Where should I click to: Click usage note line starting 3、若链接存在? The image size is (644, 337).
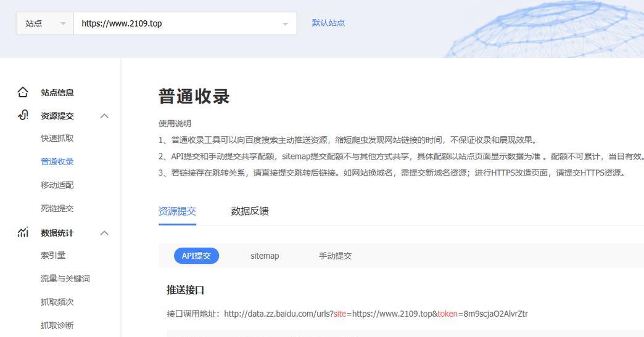tap(393, 173)
